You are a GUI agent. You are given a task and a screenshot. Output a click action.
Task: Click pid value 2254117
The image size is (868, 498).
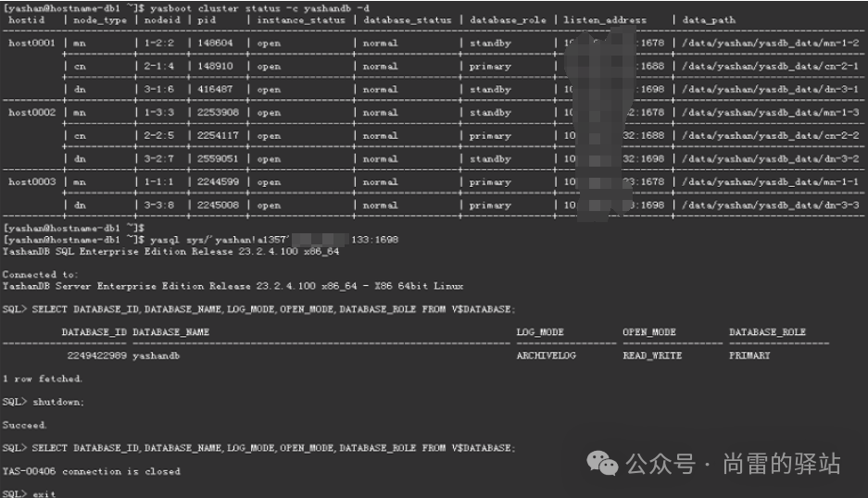218,135
